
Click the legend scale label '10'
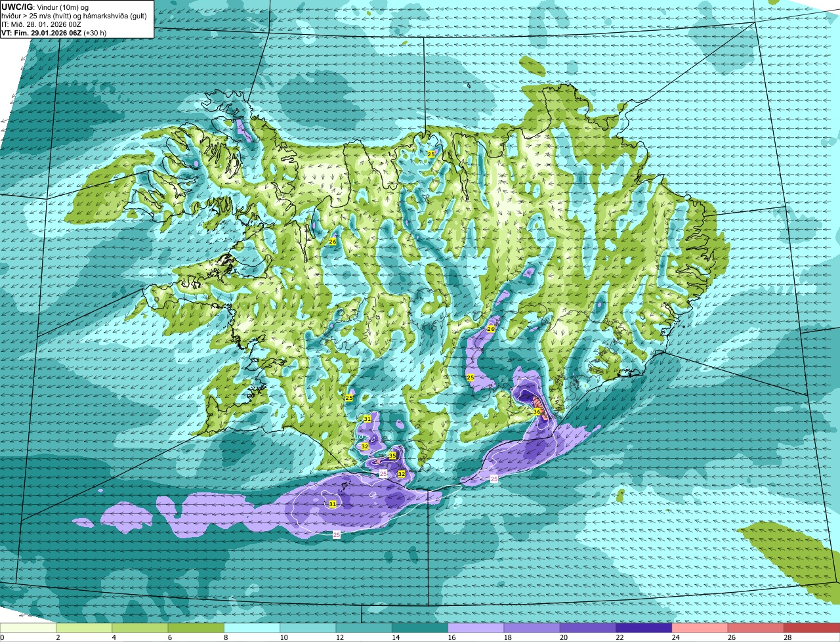tap(283, 637)
